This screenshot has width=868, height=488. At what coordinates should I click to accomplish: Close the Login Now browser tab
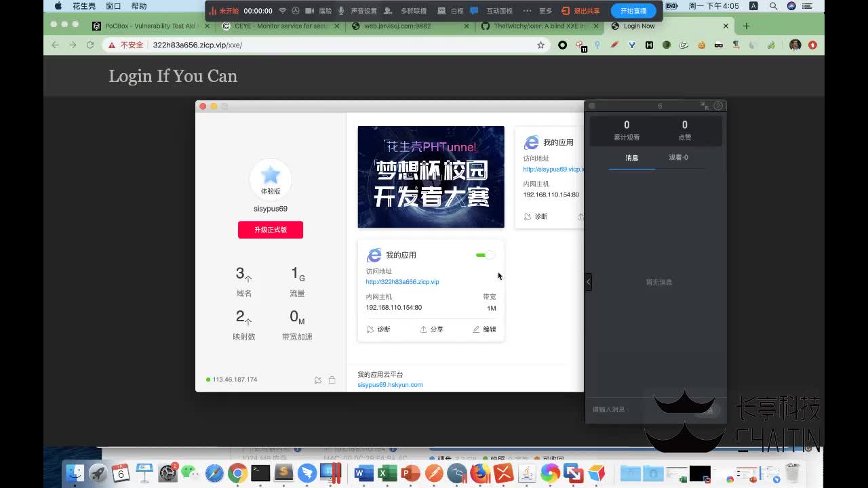click(x=726, y=26)
